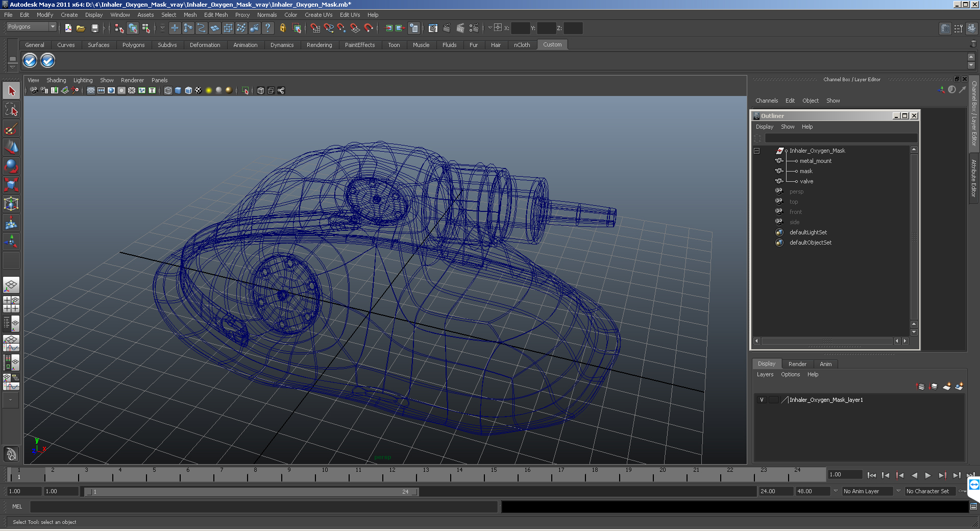Toggle the Attribute Editor side tab
Screen dimensions: 980x531
coord(974,178)
